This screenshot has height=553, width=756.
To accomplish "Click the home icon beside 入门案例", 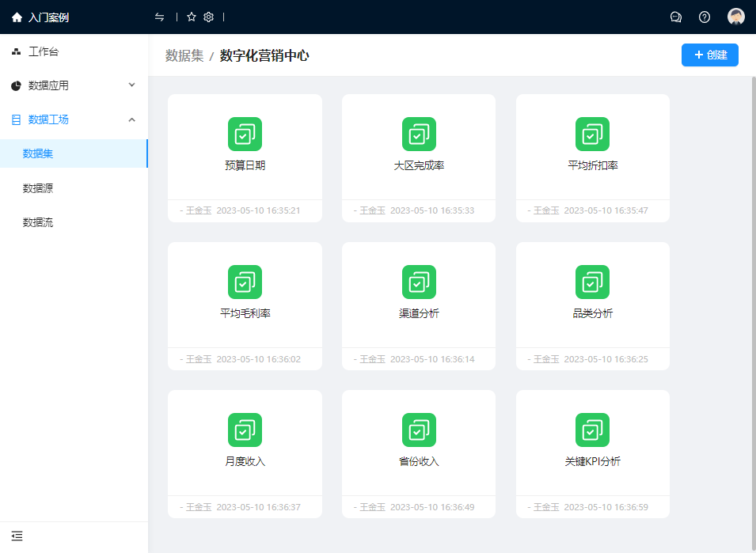I will point(17,17).
